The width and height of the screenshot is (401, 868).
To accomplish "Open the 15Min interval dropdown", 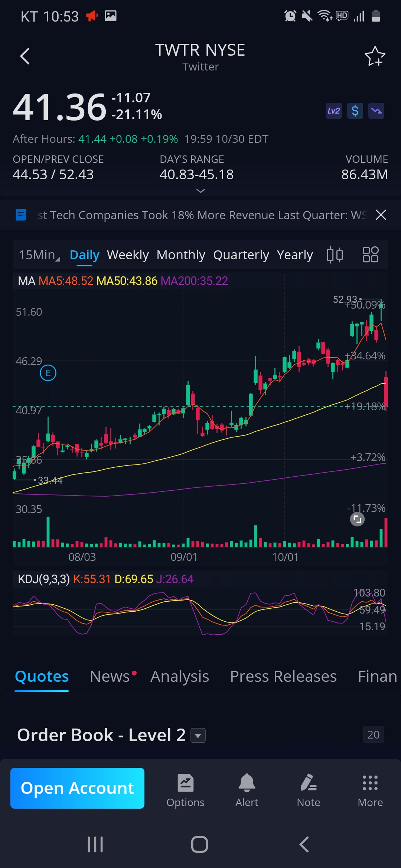I will point(39,255).
